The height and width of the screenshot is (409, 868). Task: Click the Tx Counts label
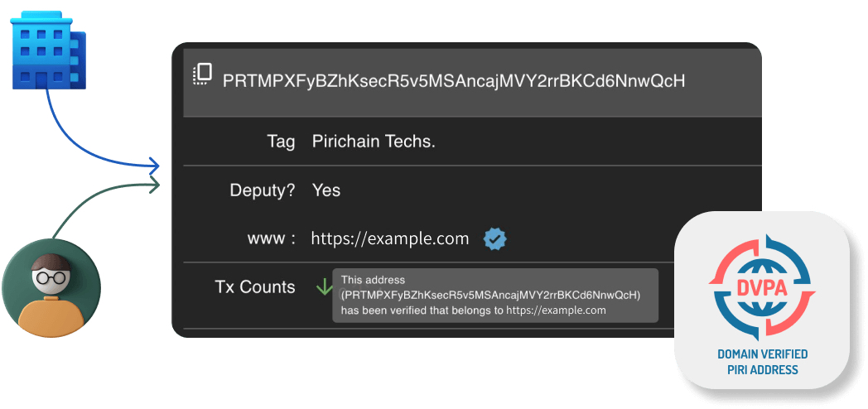pos(255,287)
